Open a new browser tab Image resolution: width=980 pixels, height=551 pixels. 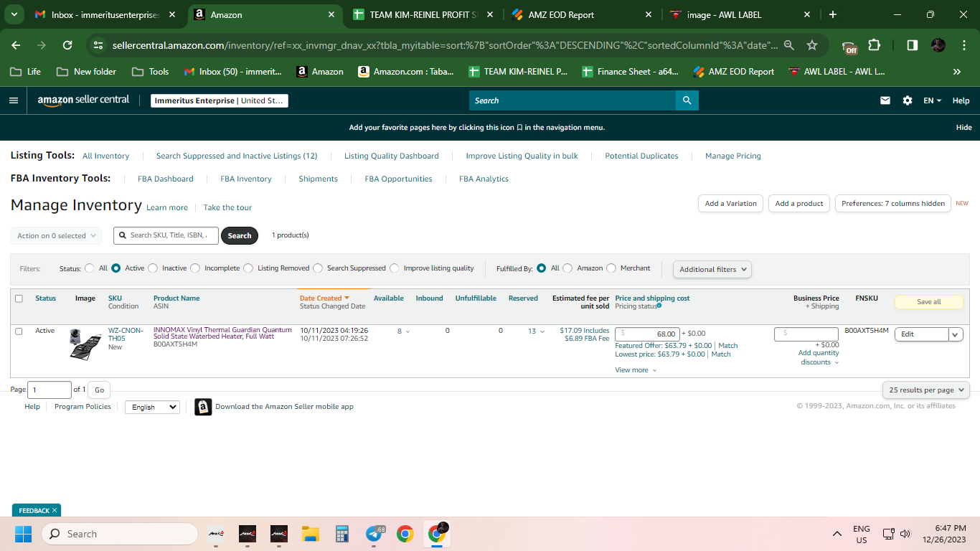(x=832, y=14)
